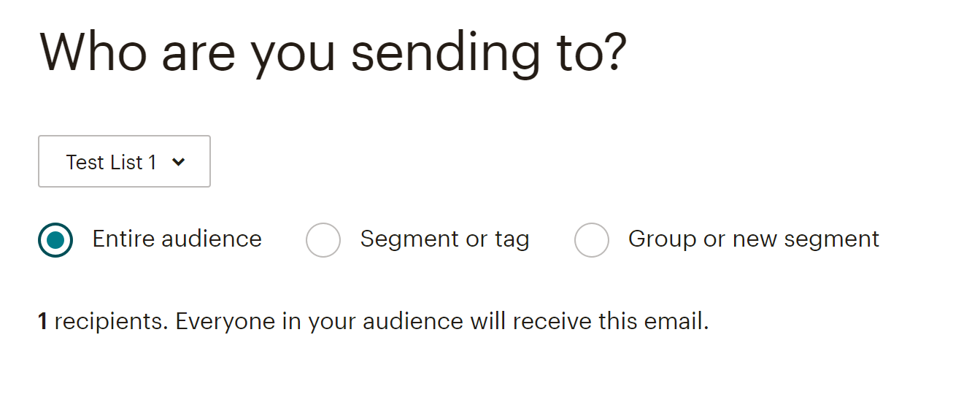This screenshot has height=397, width=980.
Task: Click the bold recipient count number
Action: click(x=42, y=322)
